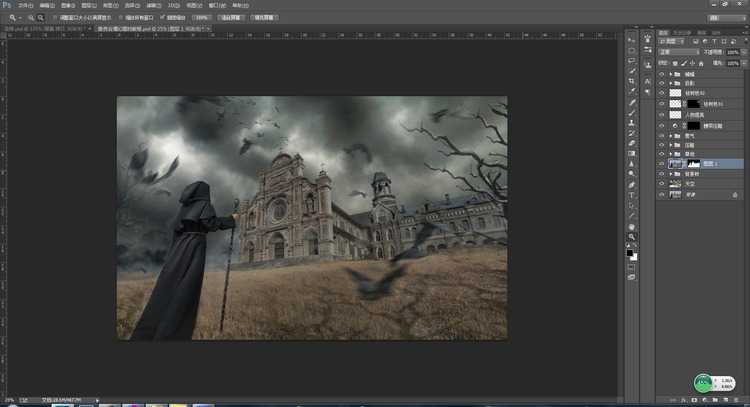This screenshot has height=407, width=750.
Task: Select the Crop tool
Action: 632,82
